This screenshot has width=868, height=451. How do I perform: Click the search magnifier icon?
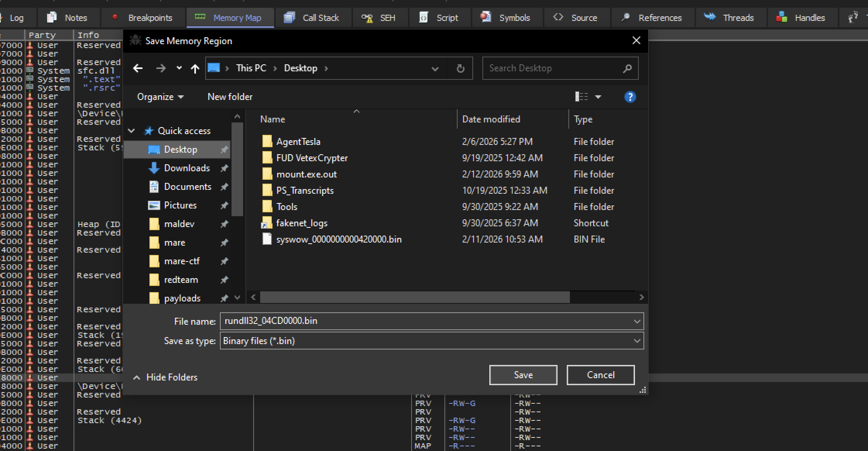coord(627,69)
